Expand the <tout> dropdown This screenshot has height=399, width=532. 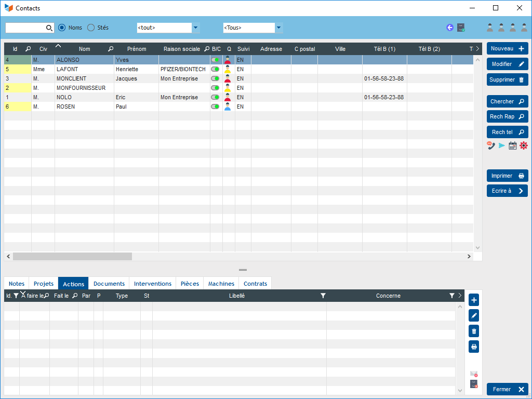[x=196, y=28]
